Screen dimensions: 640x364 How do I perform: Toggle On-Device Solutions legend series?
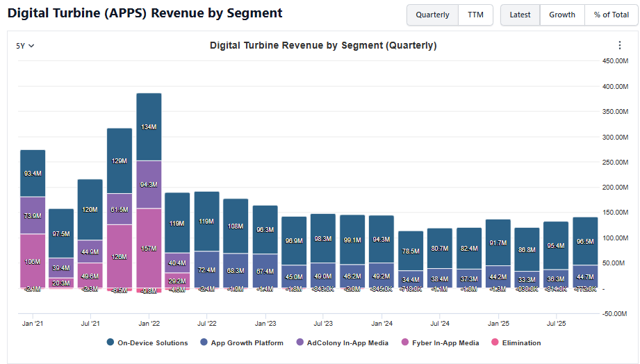click(x=147, y=342)
